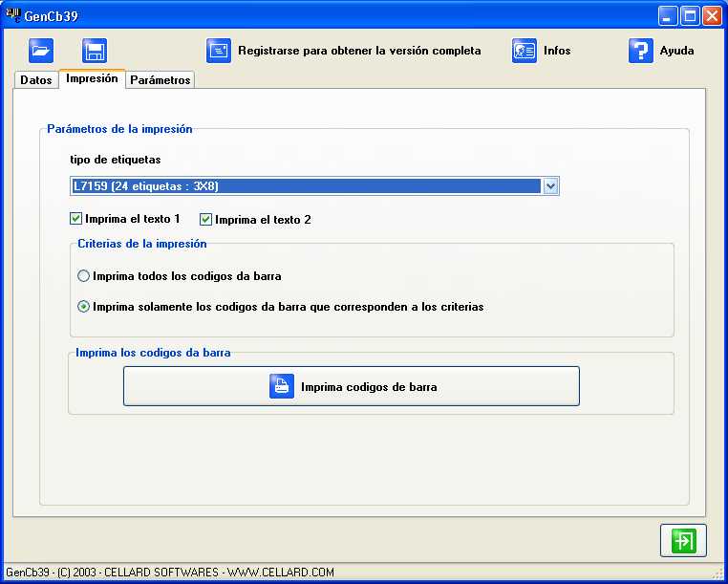Click the window resize grip in corner

[x=718, y=573]
